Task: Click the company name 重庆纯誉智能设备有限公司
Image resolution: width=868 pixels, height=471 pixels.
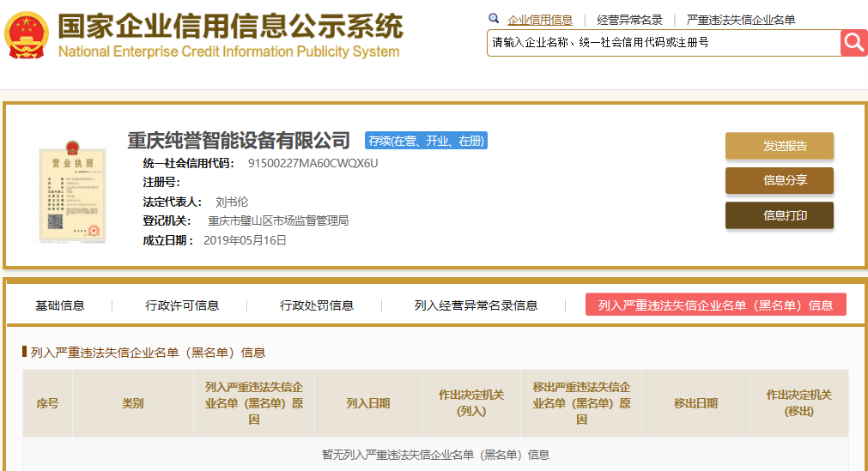Action: [x=239, y=141]
